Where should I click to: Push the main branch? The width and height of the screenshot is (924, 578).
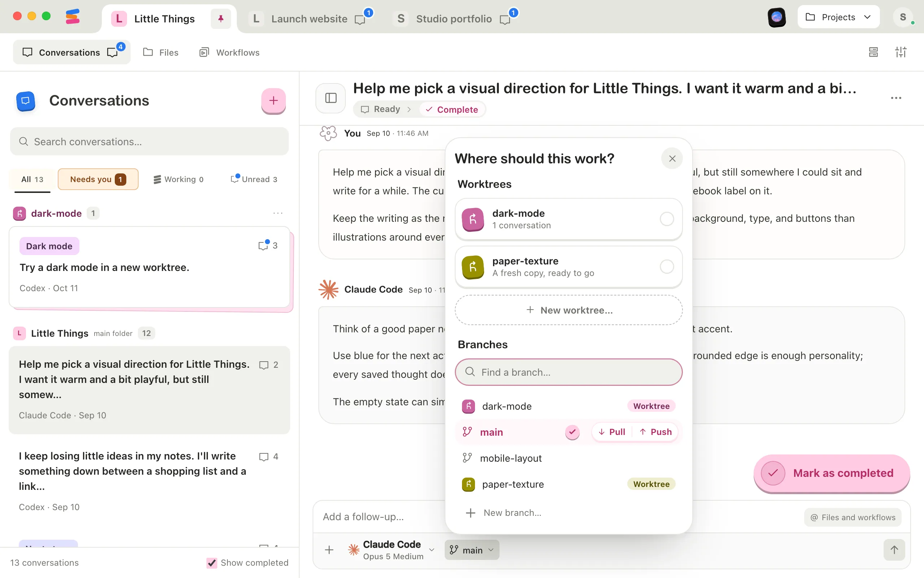point(655,432)
